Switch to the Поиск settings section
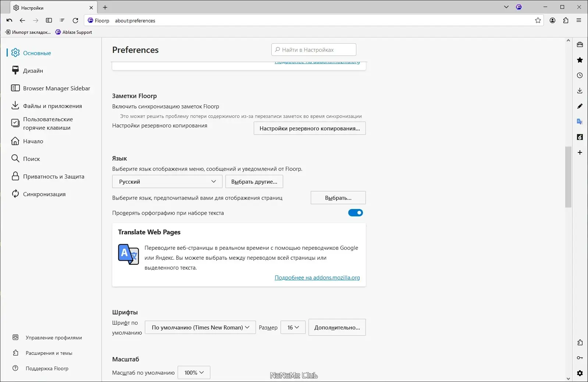Viewport: 588px width, 382px height. pyautogui.click(x=32, y=159)
